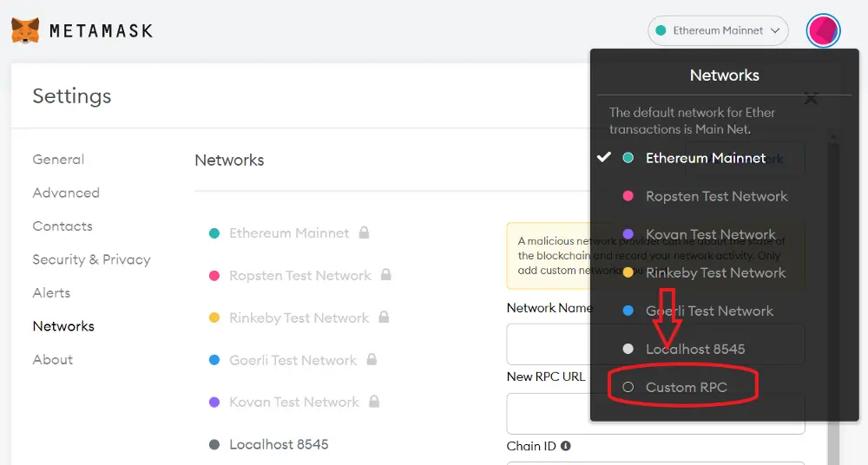The height and width of the screenshot is (465, 868).
Task: Select Ethereum Mainnet in the settings list
Action: [289, 233]
